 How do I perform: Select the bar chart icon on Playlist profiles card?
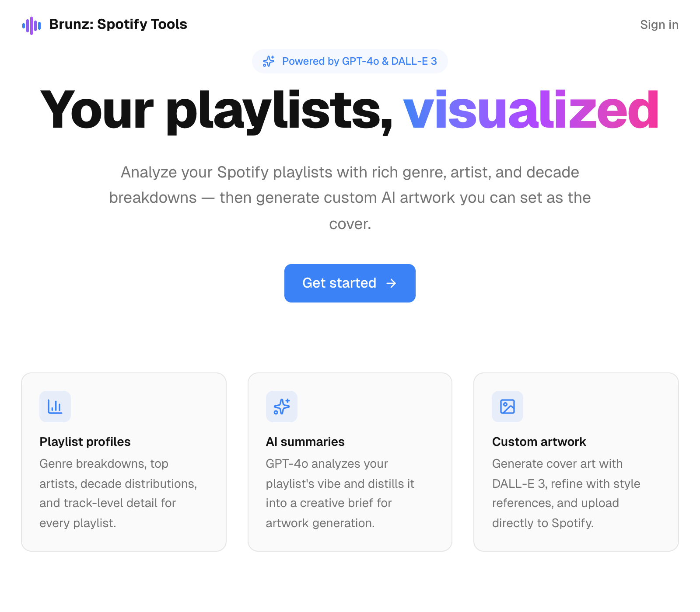point(55,407)
